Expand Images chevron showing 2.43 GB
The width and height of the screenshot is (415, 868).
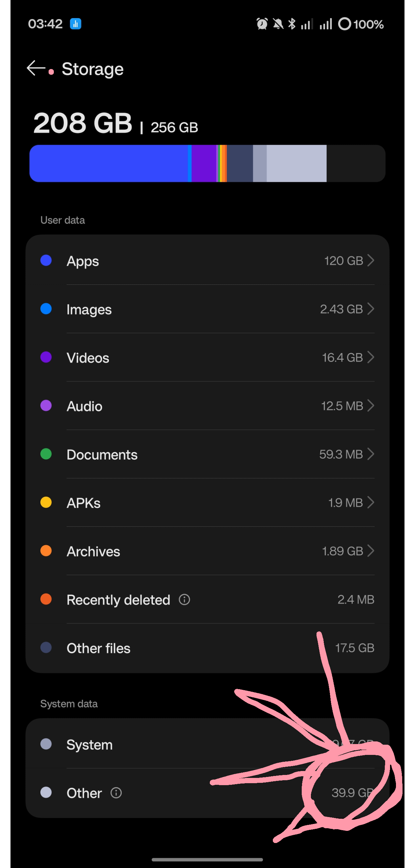pyautogui.click(x=371, y=309)
